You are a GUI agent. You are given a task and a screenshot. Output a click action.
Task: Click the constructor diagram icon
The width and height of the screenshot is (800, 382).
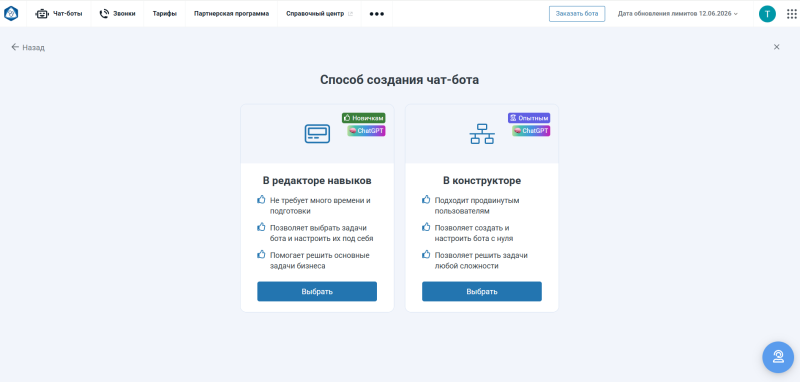pos(482,134)
